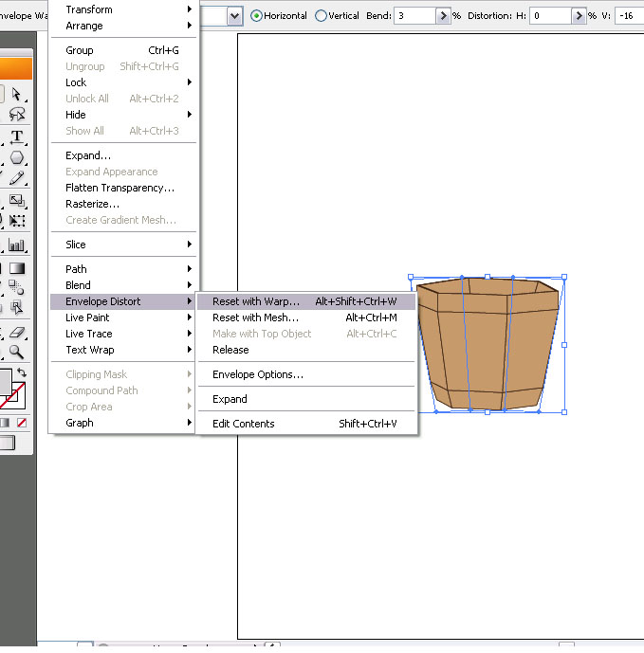
Task: Choose the Horizontal warp radio button
Action: point(256,16)
